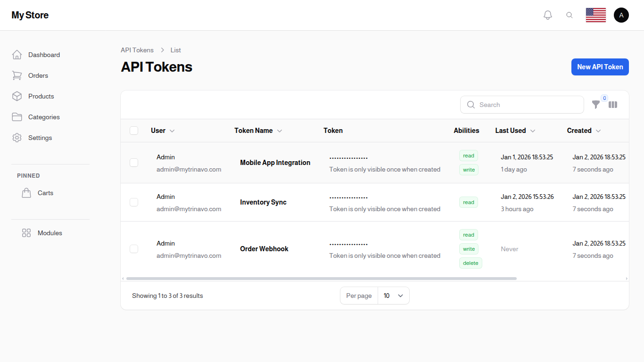Image resolution: width=644 pixels, height=362 pixels.
Task: Check the Mobile App Integration row
Action: tap(134, 163)
